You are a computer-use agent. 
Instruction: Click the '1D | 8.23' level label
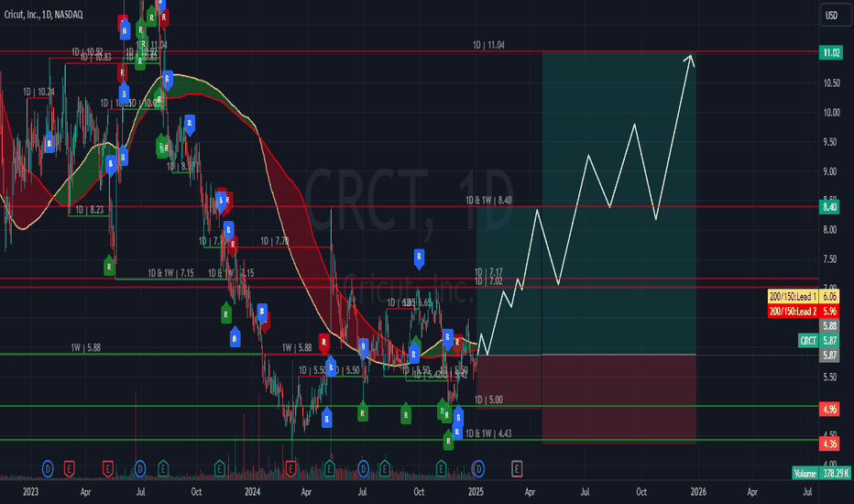[89, 210]
